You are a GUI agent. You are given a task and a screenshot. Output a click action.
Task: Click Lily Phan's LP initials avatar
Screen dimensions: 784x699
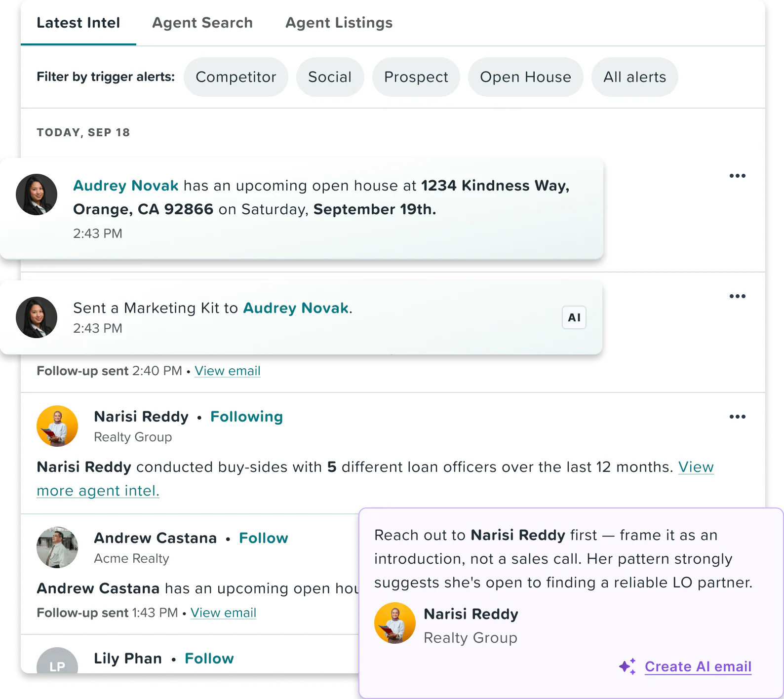(x=57, y=660)
